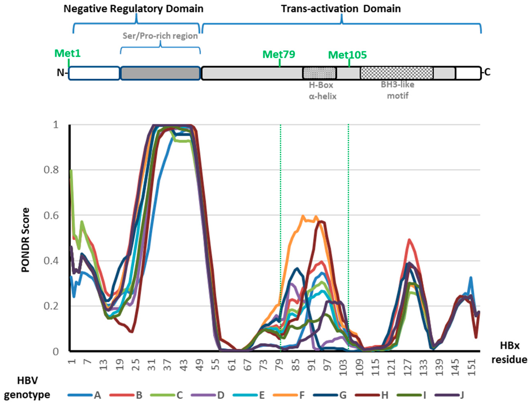532x407 pixels.
Task: Click the Met105 marker label
Action: tap(347, 55)
